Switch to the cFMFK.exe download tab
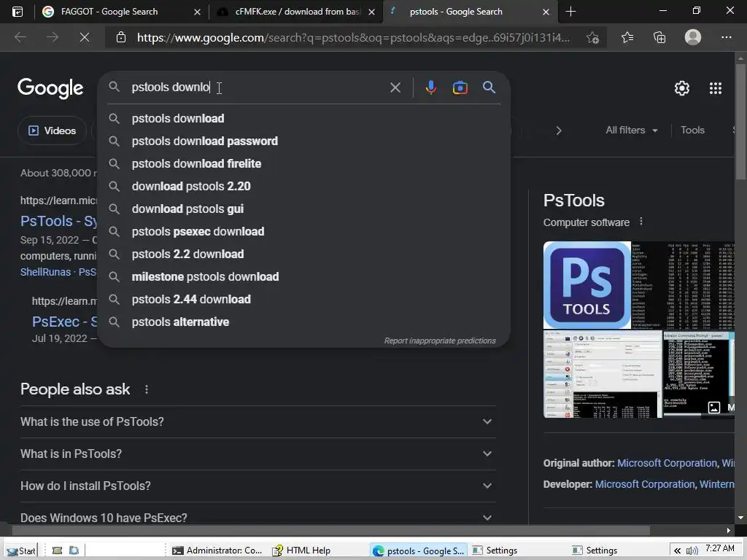 (x=298, y=12)
